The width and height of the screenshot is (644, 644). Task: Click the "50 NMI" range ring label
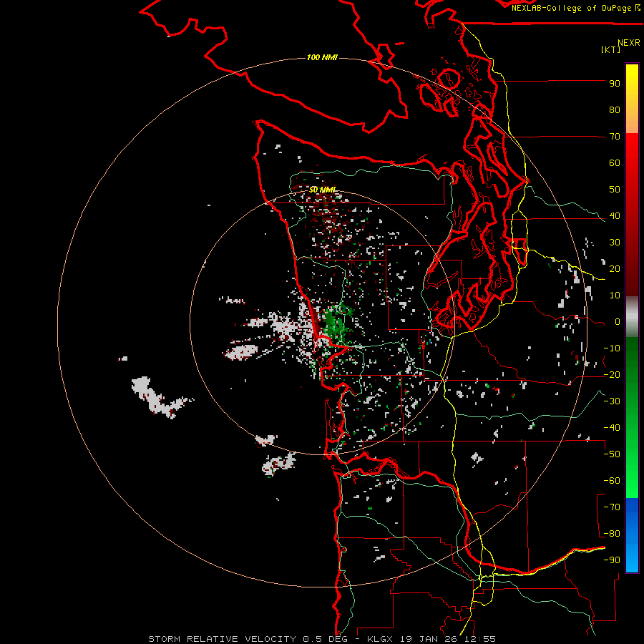click(x=323, y=190)
